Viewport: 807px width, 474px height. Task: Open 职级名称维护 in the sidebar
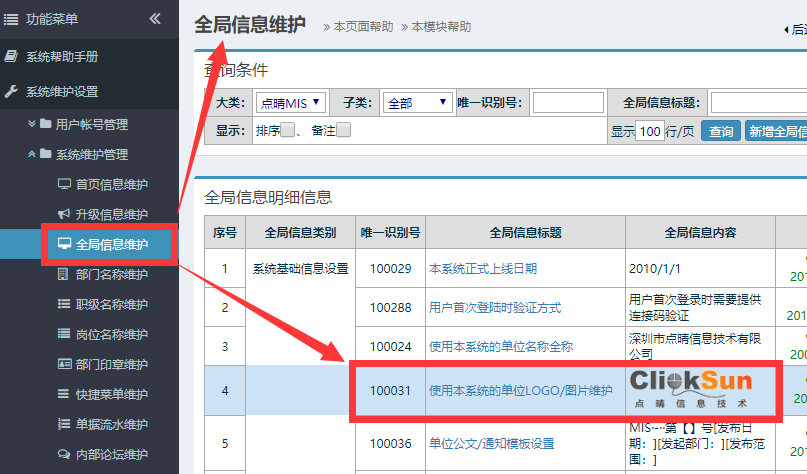pos(112,304)
